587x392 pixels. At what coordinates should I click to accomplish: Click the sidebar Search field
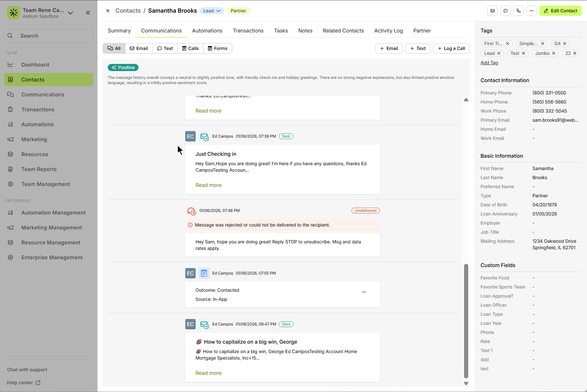(49, 36)
